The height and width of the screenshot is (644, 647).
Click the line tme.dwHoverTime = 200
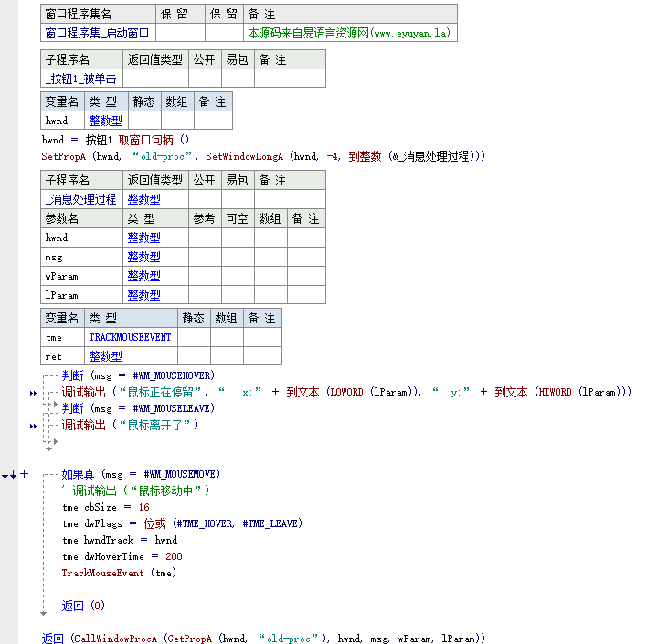[x=122, y=556]
